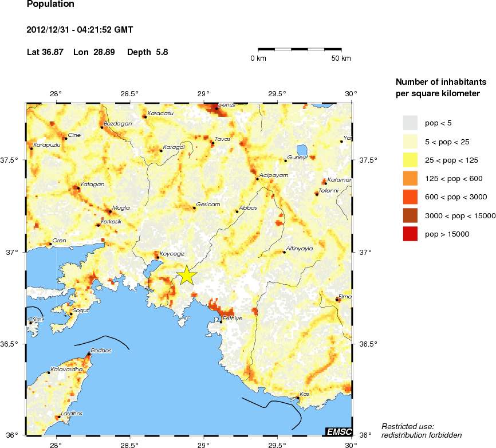The image size is (496, 448).
Task: Click the EMSC logo in map corner
Action: 338,431
